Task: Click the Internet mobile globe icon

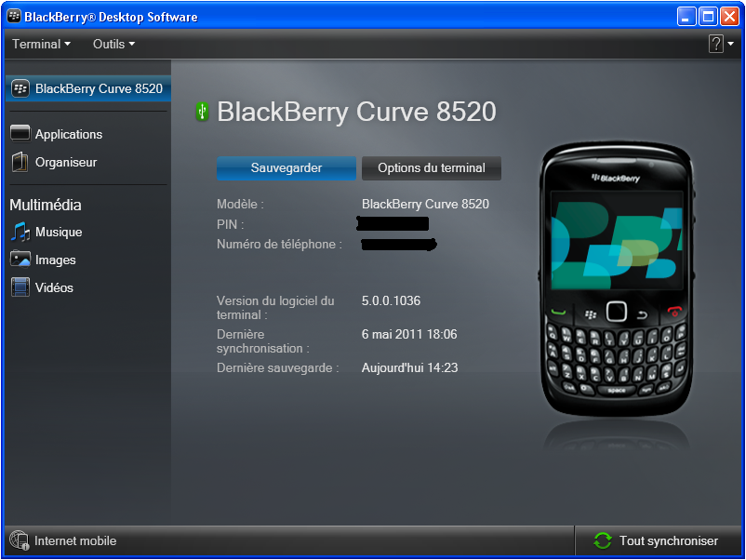Action: (19, 540)
